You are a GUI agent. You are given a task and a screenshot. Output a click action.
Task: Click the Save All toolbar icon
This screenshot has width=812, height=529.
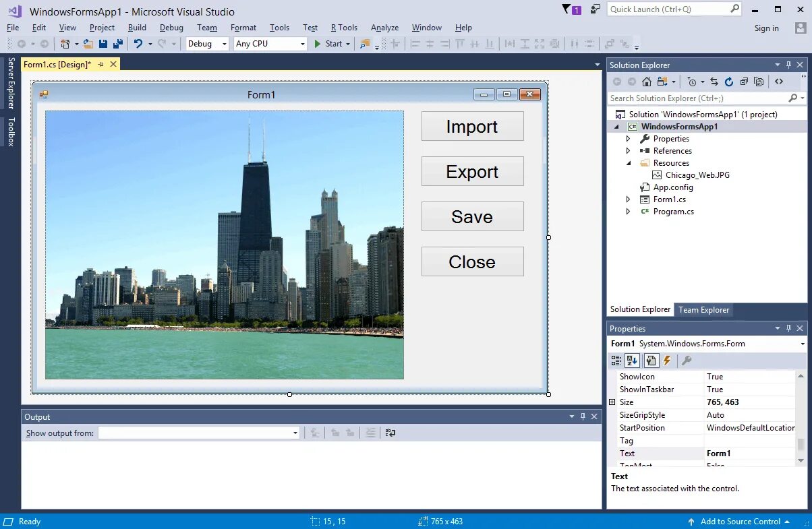click(x=118, y=44)
